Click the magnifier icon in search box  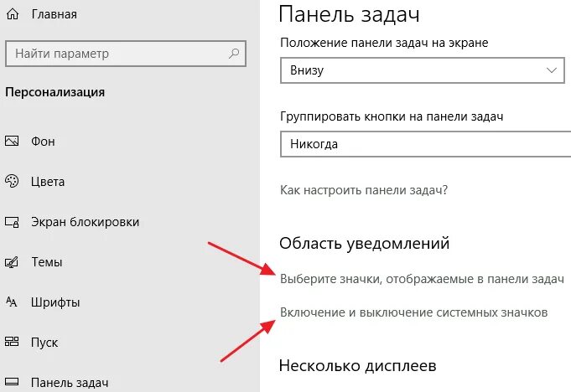(234, 54)
